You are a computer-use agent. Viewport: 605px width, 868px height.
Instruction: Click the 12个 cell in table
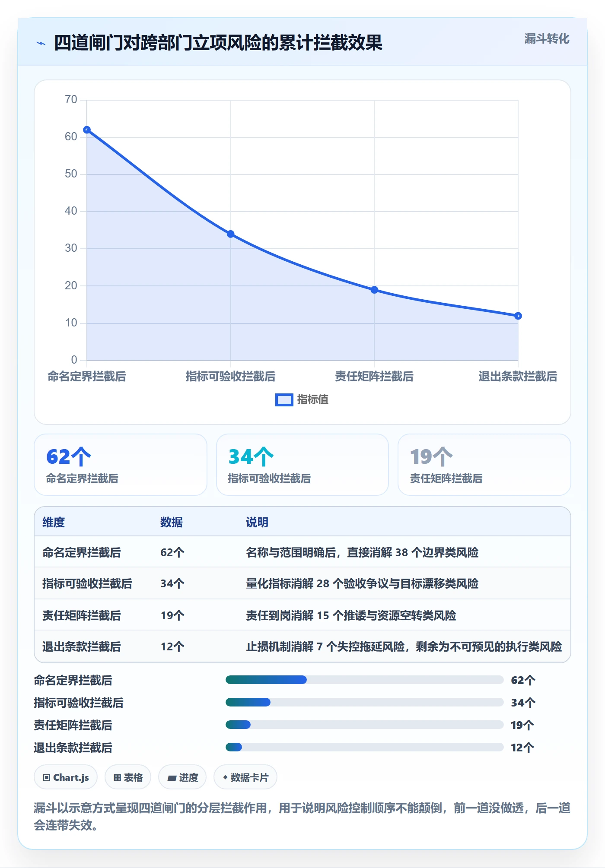click(x=172, y=646)
